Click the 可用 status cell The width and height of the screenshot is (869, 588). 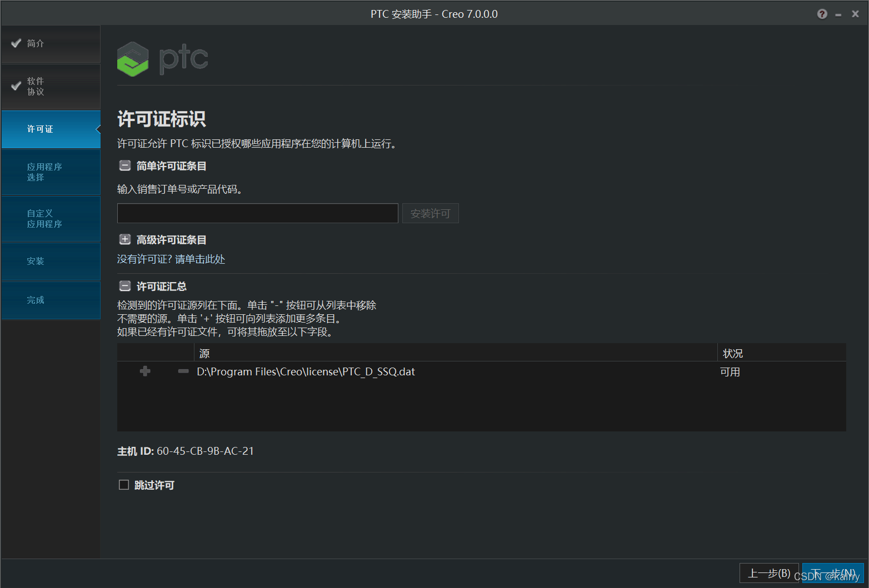730,371
